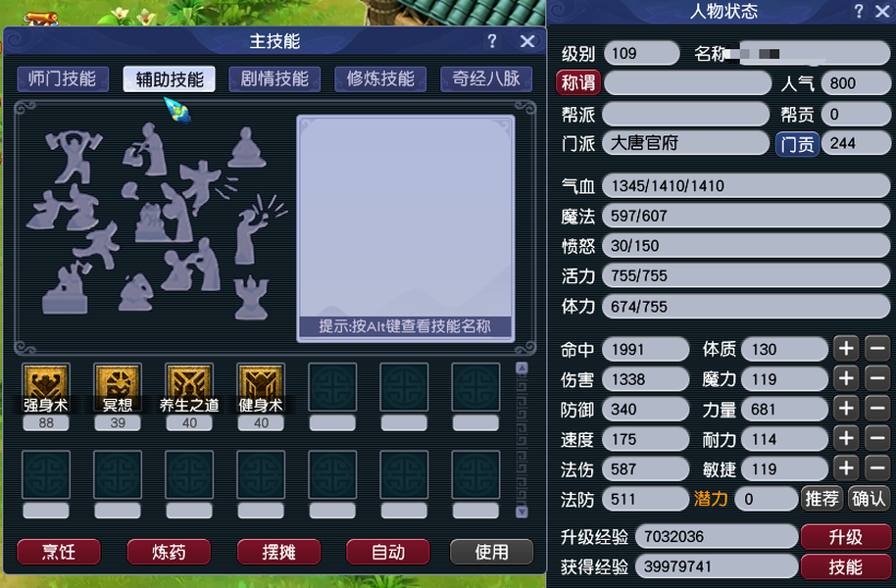The width and height of the screenshot is (896, 588).
Task: Select the 养生之道 skill icon
Action: point(189,382)
